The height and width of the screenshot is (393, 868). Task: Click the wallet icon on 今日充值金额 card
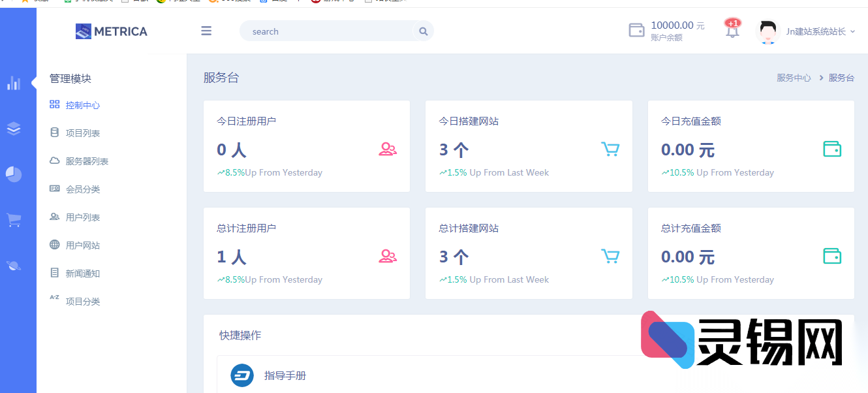832,149
